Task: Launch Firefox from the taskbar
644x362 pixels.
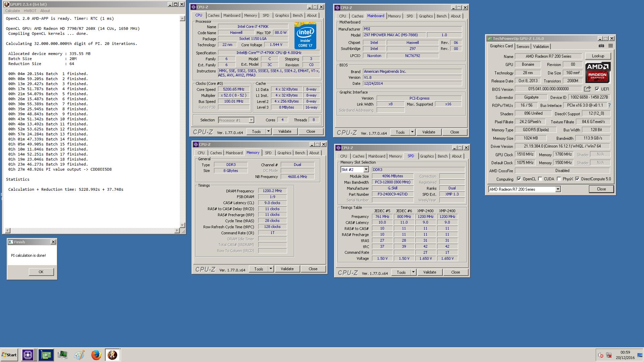Action: pos(96,355)
